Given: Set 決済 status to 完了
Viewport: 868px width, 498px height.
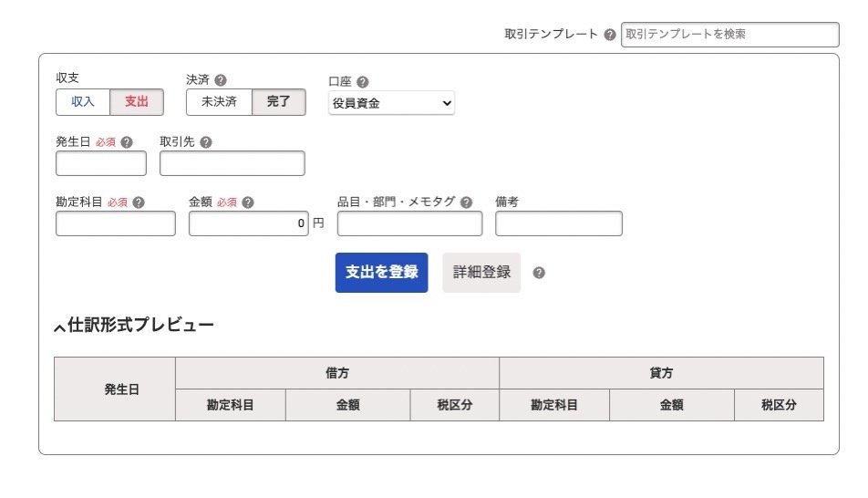Looking at the screenshot, I should (x=278, y=102).
